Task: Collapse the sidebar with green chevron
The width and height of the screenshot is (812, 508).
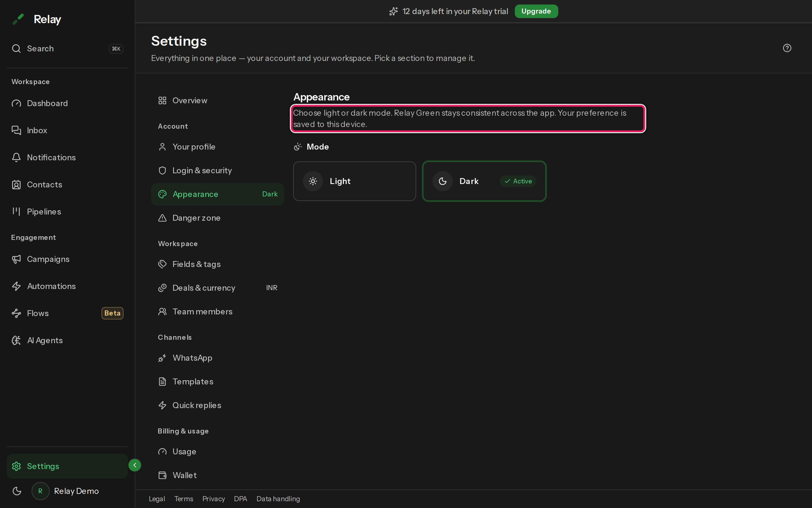Action: (134, 465)
